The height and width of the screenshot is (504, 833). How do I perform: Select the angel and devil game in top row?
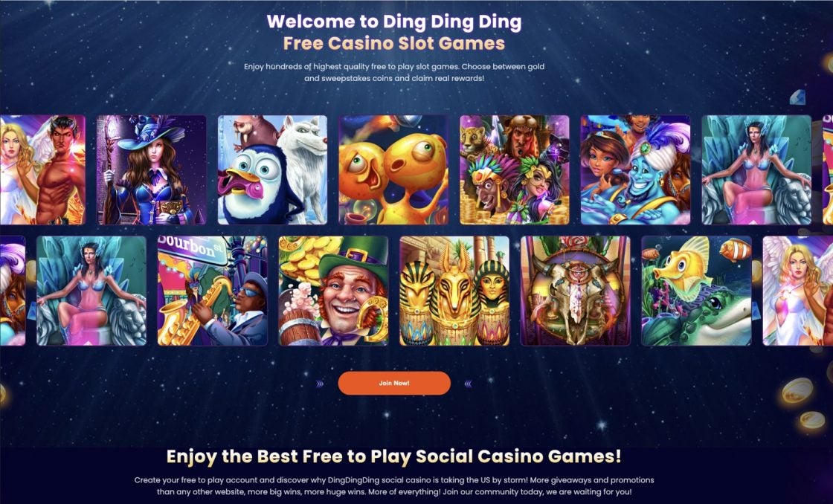click(x=42, y=170)
